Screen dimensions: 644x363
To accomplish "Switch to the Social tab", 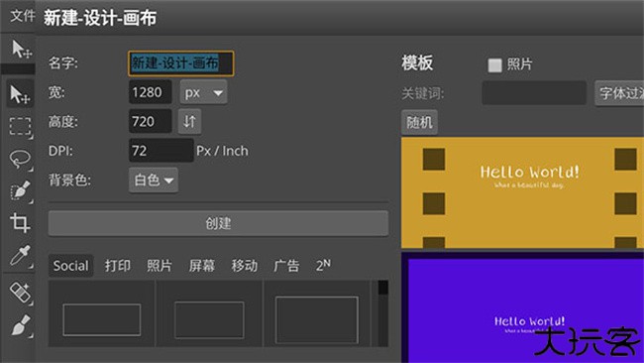I will (70, 266).
